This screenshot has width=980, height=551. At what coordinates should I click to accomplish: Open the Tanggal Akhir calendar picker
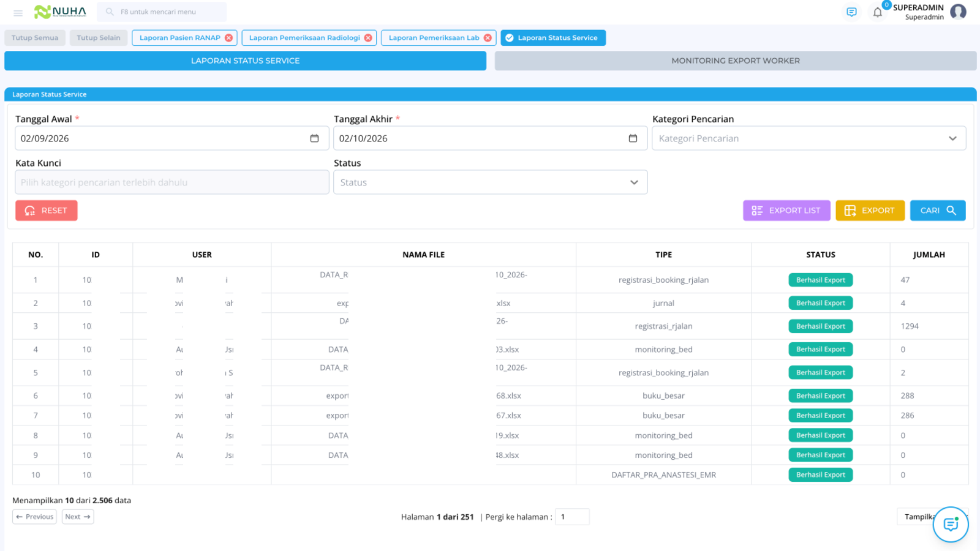[633, 138]
